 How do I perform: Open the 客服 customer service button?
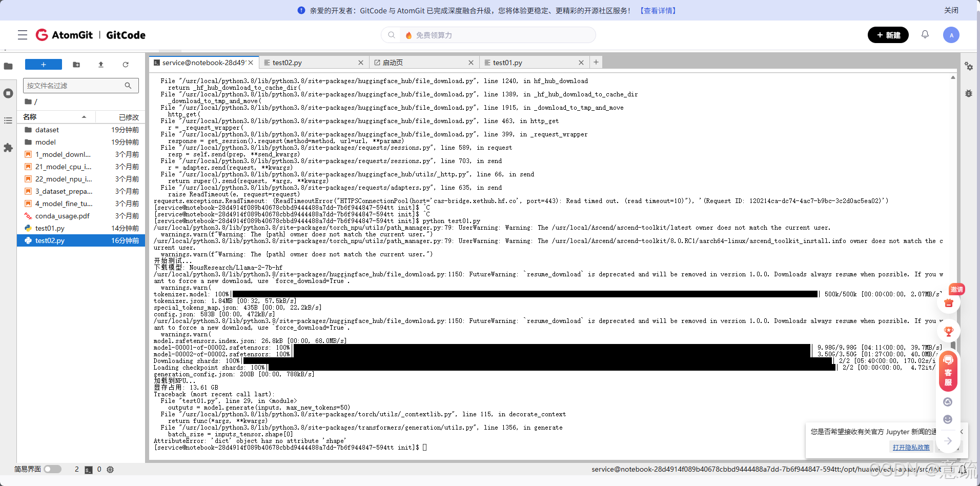coord(948,372)
